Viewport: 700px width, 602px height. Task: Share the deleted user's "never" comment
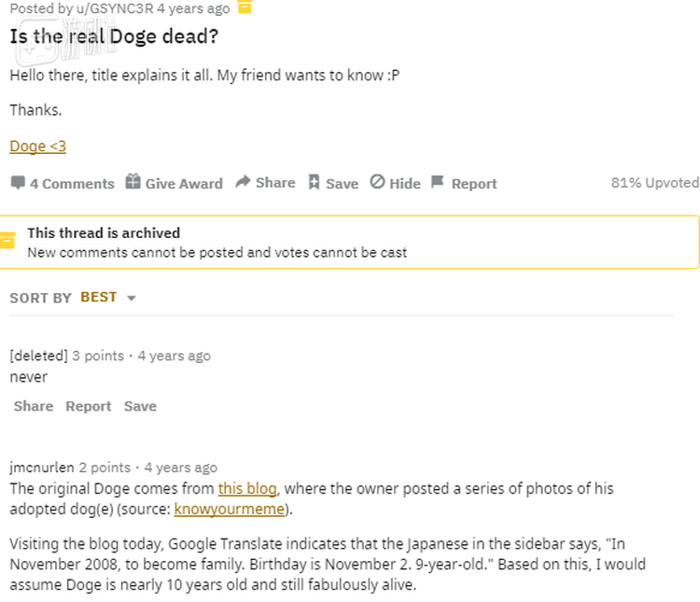click(x=34, y=406)
